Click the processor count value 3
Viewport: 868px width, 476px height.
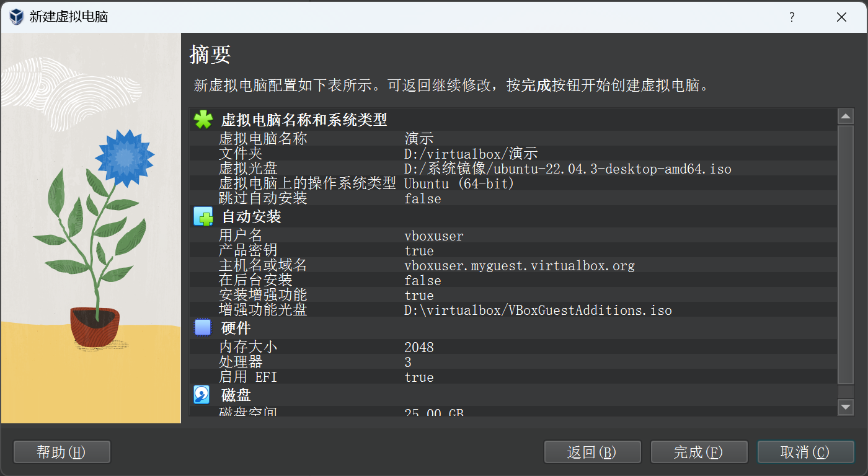pos(408,362)
